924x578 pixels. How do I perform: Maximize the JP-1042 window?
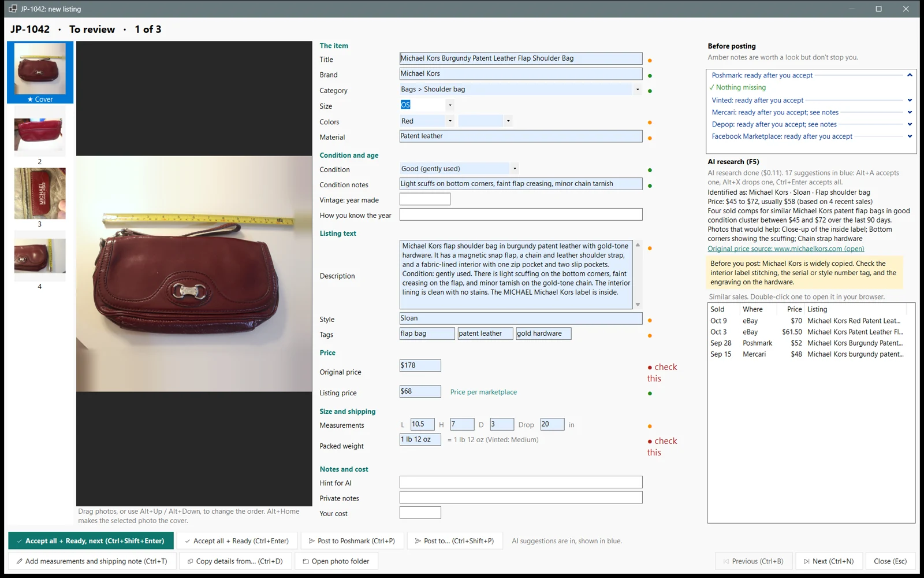[878, 9]
